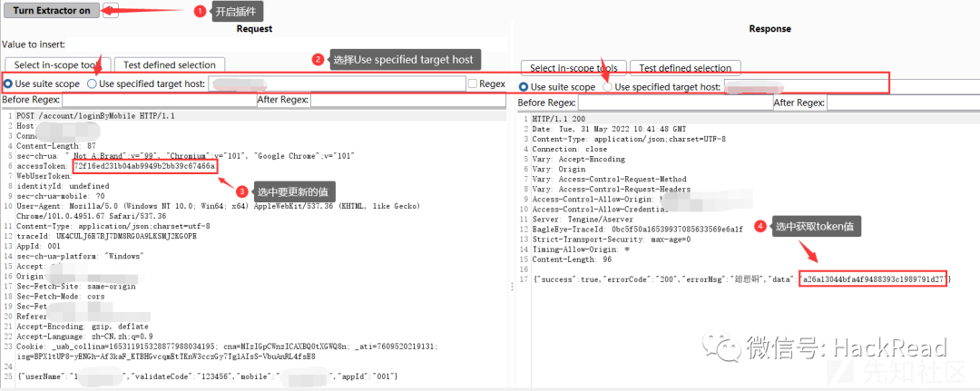Choose Use specified target host in Response pane
Screen dimensions: 980x391
[x=661, y=87]
